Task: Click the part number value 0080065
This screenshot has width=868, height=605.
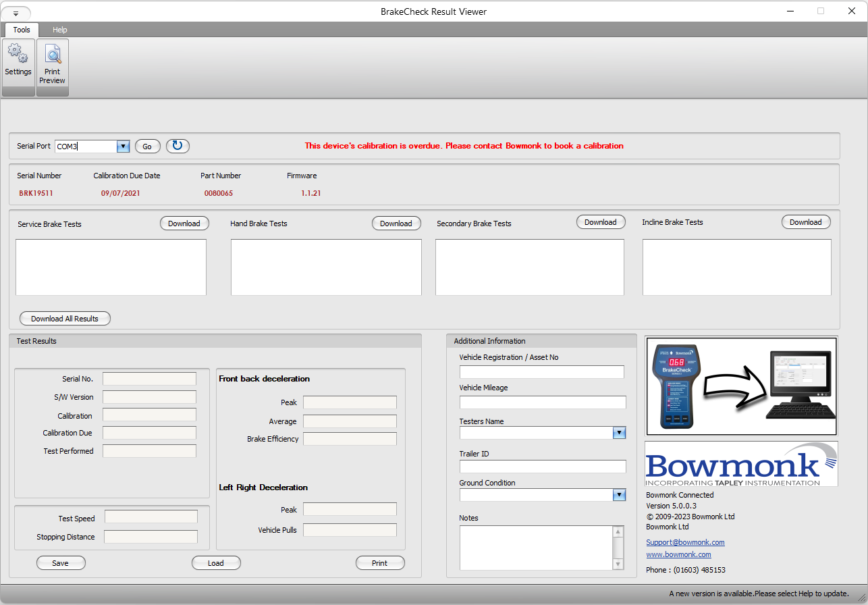Action: point(219,193)
